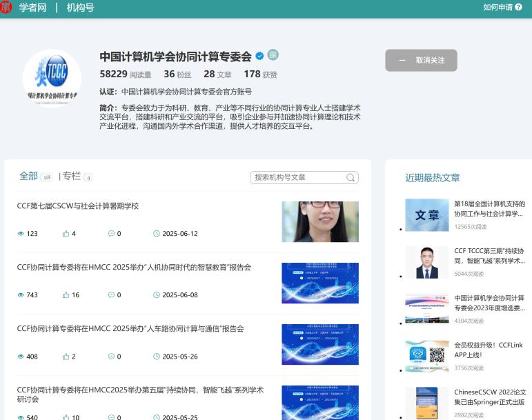This screenshot has height=420, width=532.
Task: Click the help question mark icon
Action: [x=519, y=8]
